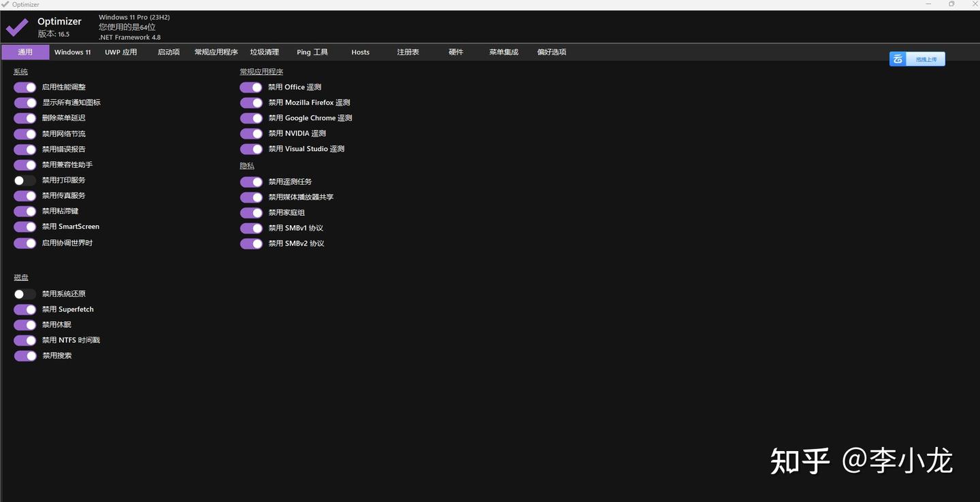Toggle 启用协调世界时 off
Image resolution: width=980 pixels, height=502 pixels.
pyautogui.click(x=24, y=242)
